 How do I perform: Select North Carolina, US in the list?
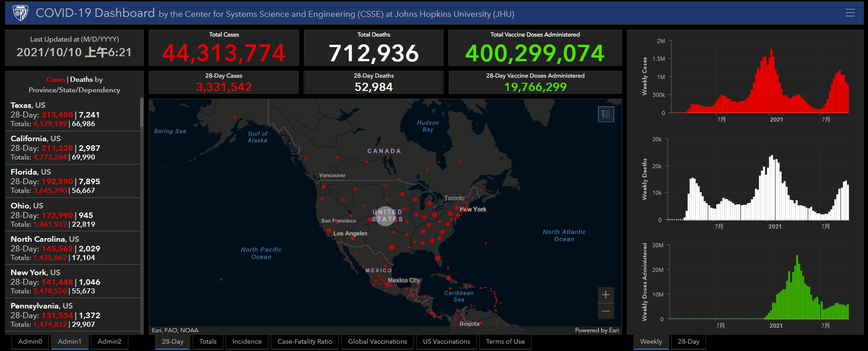tap(73, 248)
